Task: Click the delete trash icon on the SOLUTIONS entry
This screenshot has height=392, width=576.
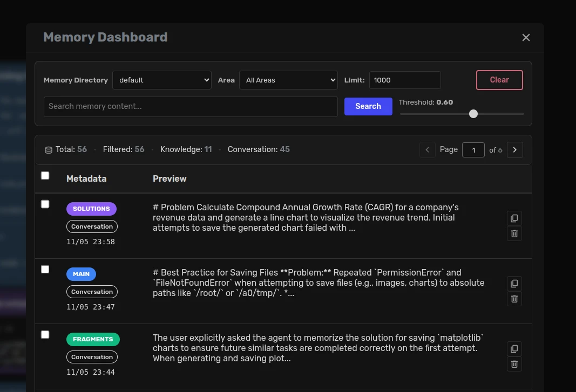Action: coord(514,233)
